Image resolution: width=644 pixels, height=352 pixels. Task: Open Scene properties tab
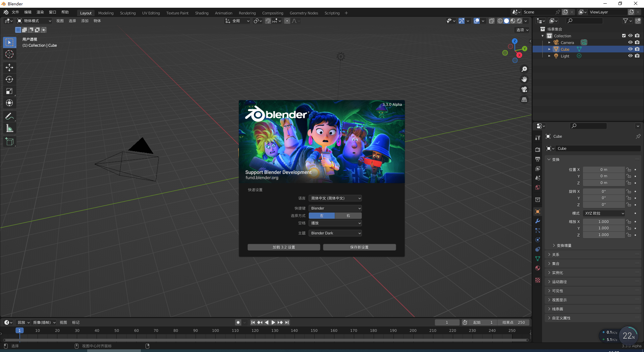coord(538,178)
